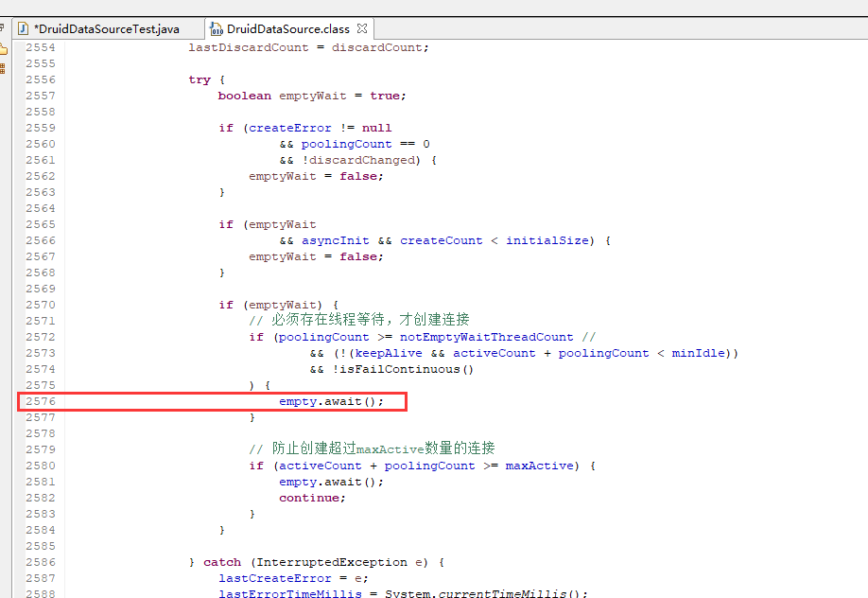Select the DruidDataSource.class editor tab
This screenshot has width=868, height=598.
point(287,28)
